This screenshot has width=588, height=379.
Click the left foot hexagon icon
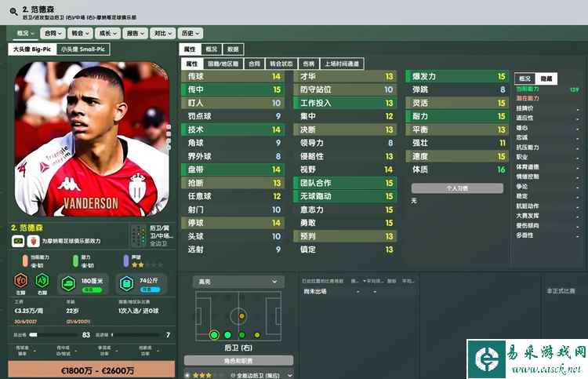(21, 281)
